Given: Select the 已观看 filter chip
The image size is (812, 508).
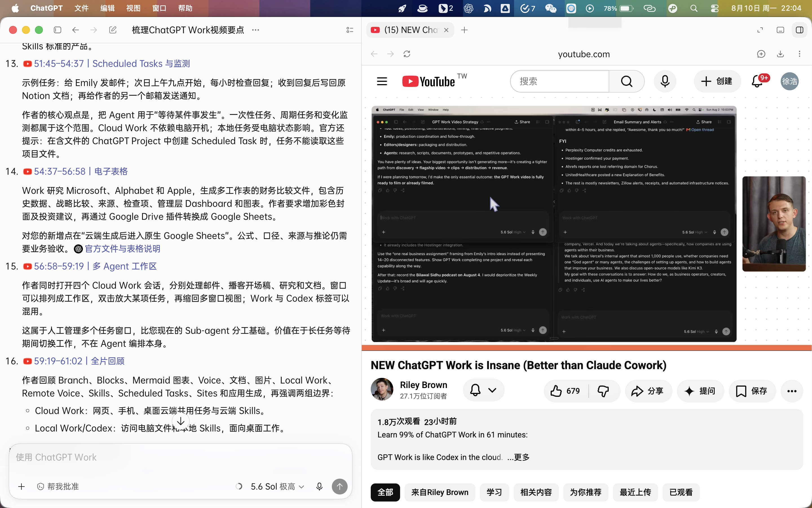Looking at the screenshot, I should [x=681, y=492].
